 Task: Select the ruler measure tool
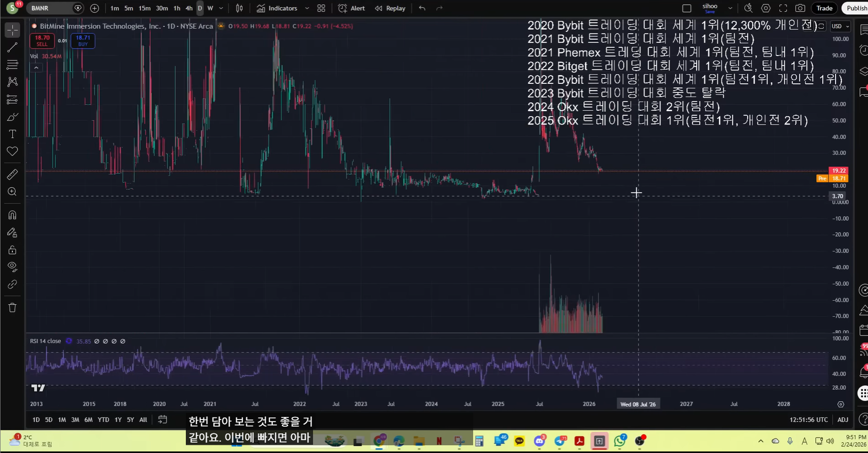point(12,175)
